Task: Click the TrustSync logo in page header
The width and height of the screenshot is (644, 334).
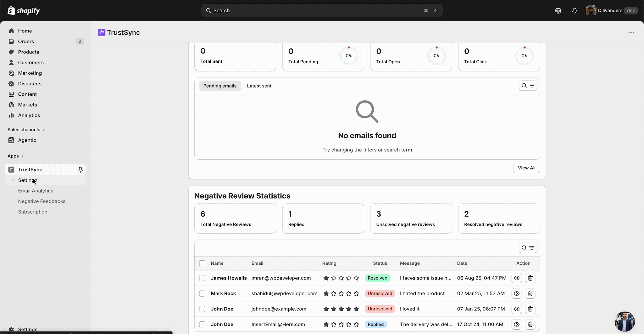Action: [x=102, y=32]
